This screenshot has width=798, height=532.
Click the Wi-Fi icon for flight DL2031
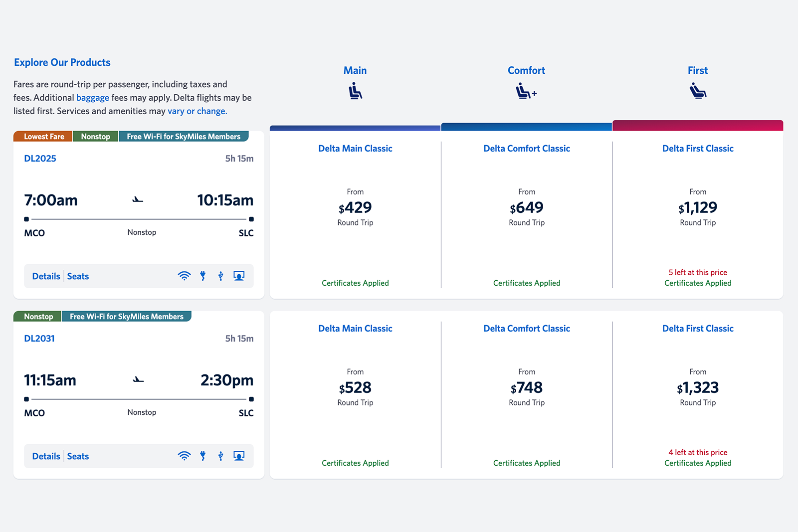point(185,456)
